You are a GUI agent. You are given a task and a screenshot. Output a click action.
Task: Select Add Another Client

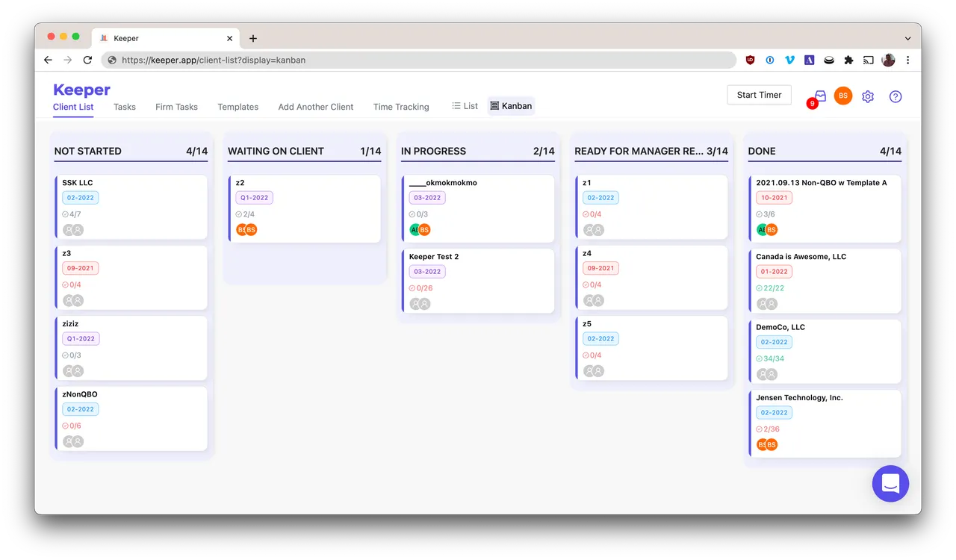coord(316,107)
